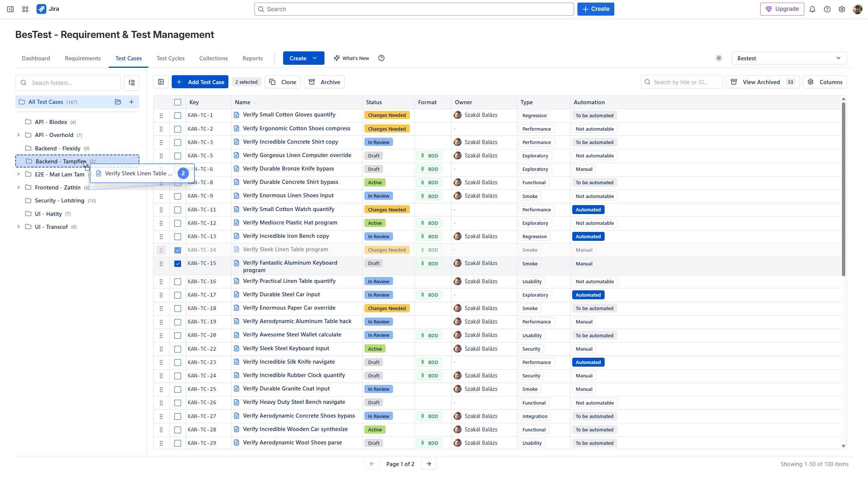The width and height of the screenshot is (868, 485).
Task: Check the checkbox for KAN-TC-3
Action: 178,142
